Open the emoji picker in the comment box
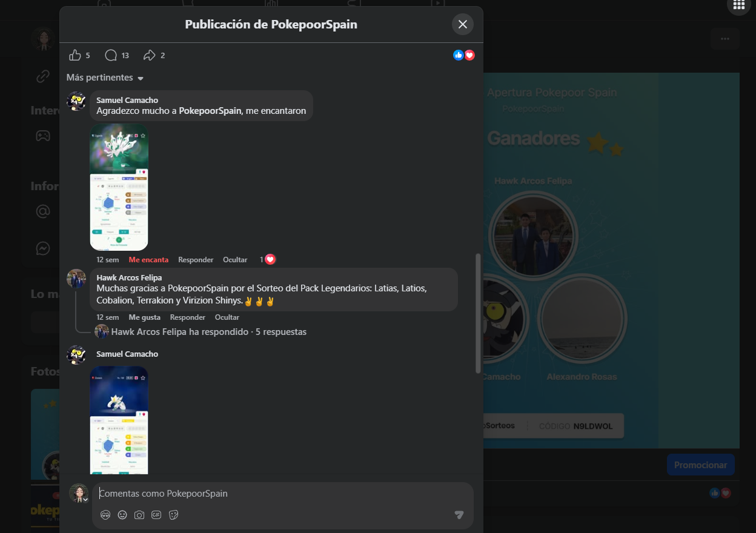The image size is (756, 533). point(122,515)
